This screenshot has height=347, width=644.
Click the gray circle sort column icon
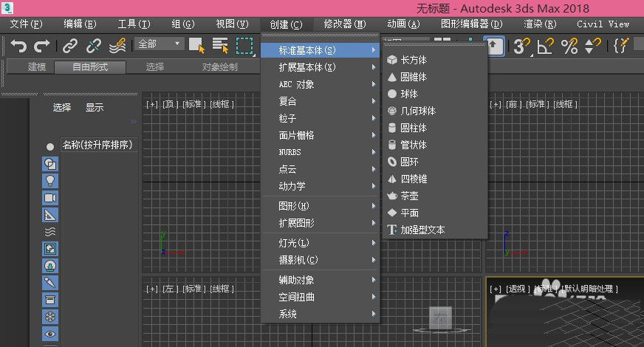tap(50, 147)
